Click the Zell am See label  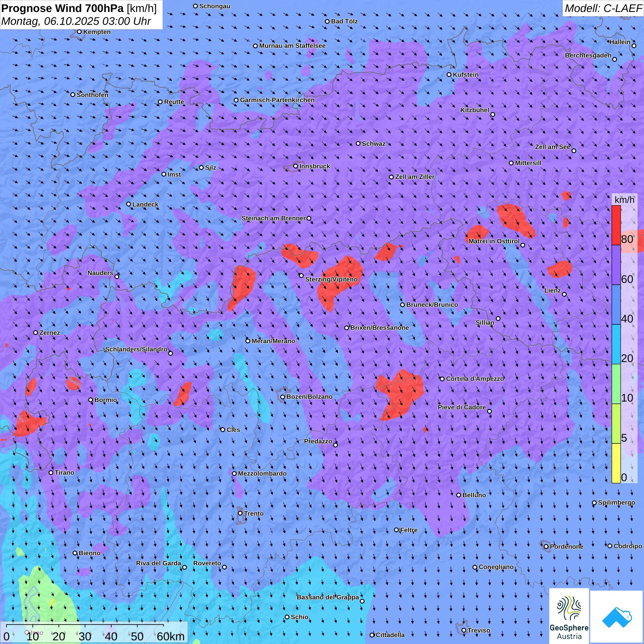coord(552,147)
